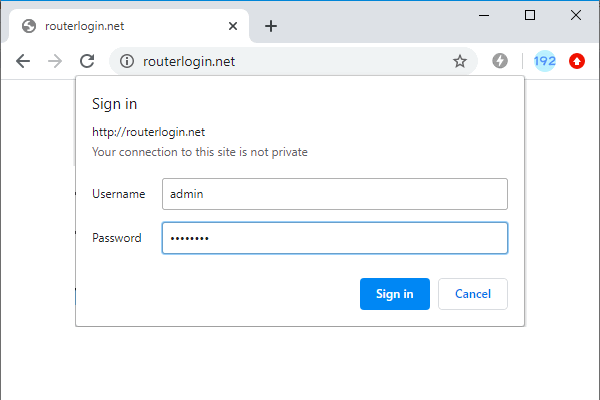This screenshot has width=600, height=400.
Task: Click the red update arrow icon
Action: coord(577,61)
